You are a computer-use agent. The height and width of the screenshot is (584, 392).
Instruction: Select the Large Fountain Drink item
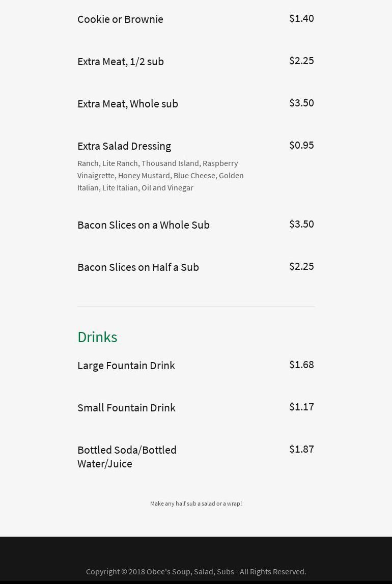126,365
